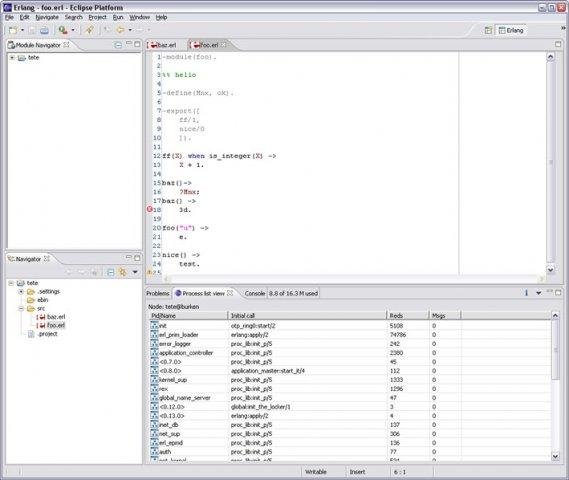Open the External Tools dropdown arrow
569x480 pixels.
click(x=73, y=30)
